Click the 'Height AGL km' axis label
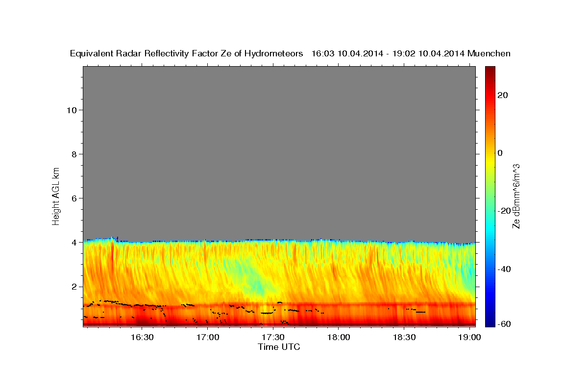The image size is (588, 392). (x=56, y=196)
